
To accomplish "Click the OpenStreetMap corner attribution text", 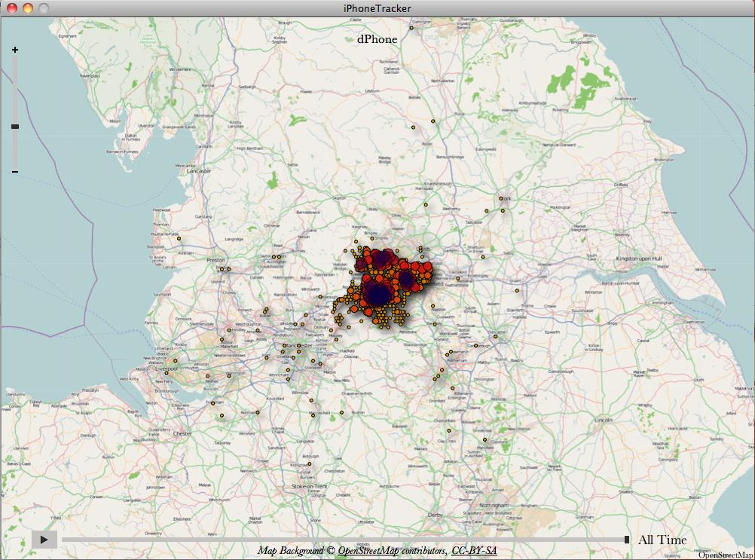I will pos(726,555).
